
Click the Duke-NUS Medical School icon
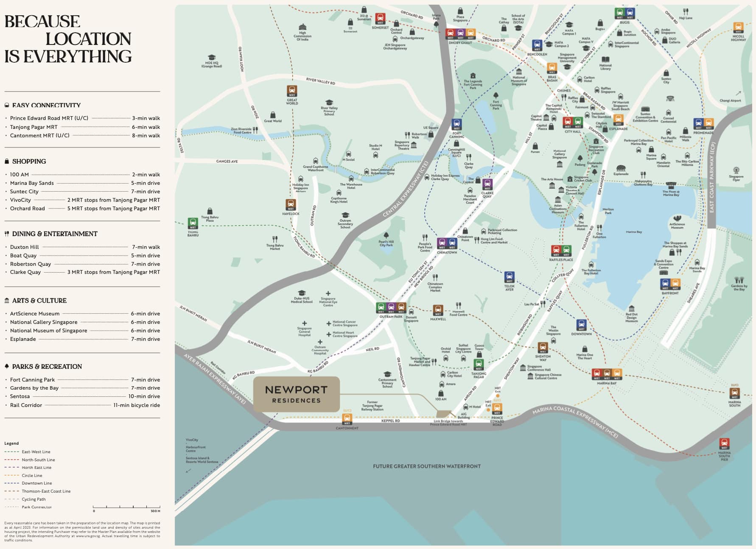point(302,293)
